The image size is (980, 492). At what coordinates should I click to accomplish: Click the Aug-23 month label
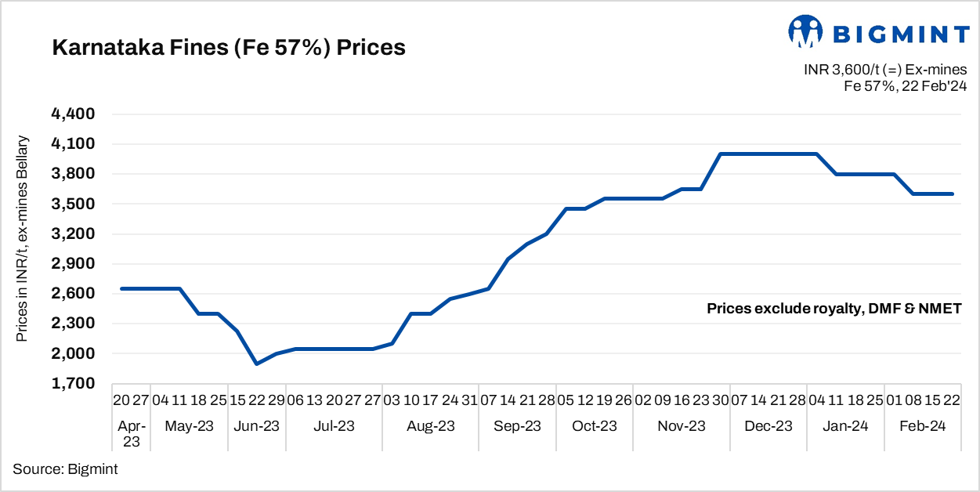tap(431, 426)
